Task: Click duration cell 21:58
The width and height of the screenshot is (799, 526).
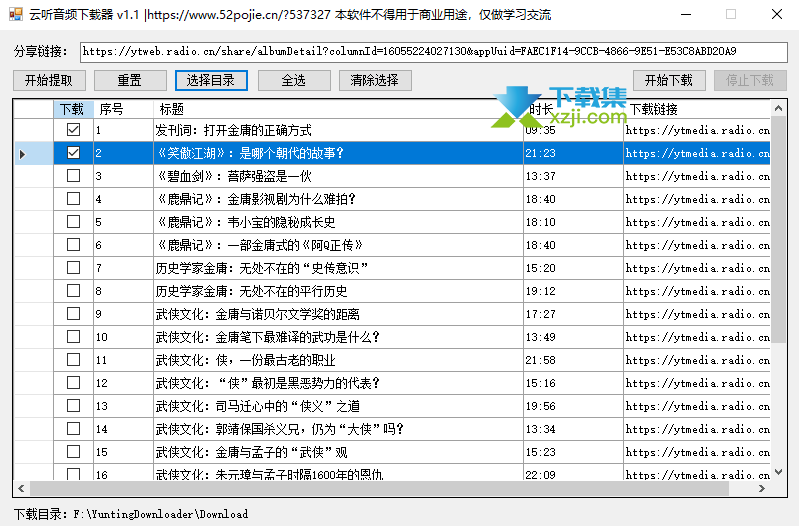Action: (573, 360)
